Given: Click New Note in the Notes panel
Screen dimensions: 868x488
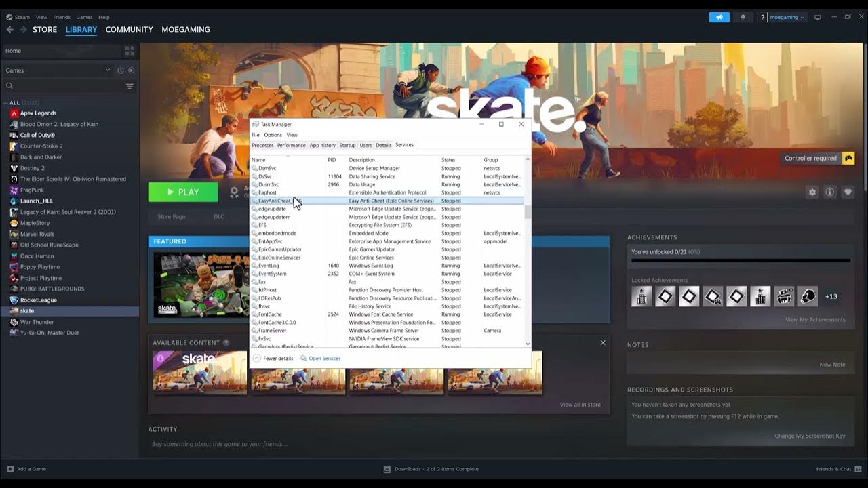Looking at the screenshot, I should click(832, 365).
